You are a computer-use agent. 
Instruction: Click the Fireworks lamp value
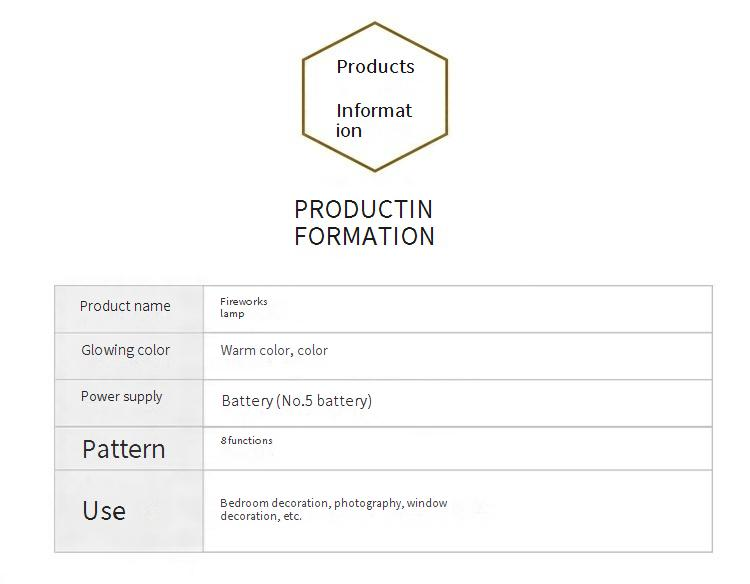(x=244, y=307)
